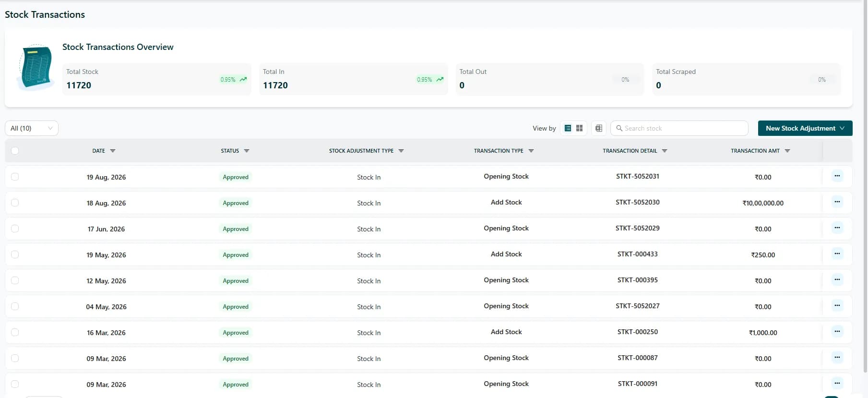The height and width of the screenshot is (398, 868).
Task: Click the Total Stock overview card
Action: point(157,79)
